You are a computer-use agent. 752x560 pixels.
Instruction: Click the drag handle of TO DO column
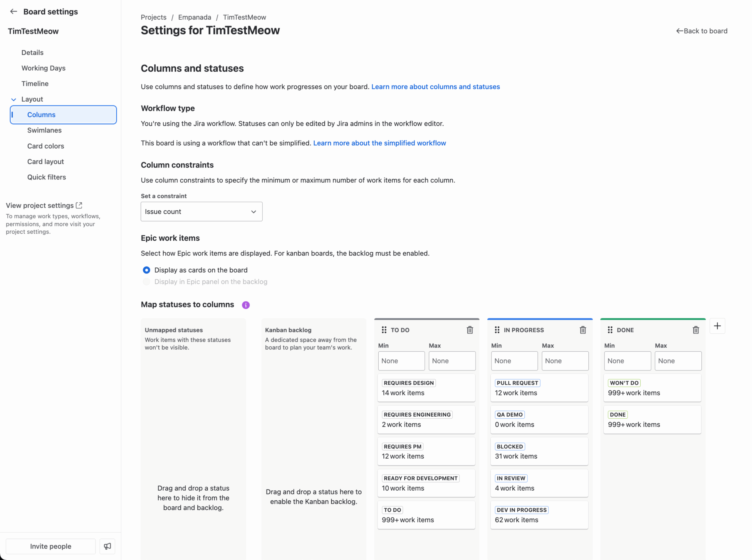(384, 330)
